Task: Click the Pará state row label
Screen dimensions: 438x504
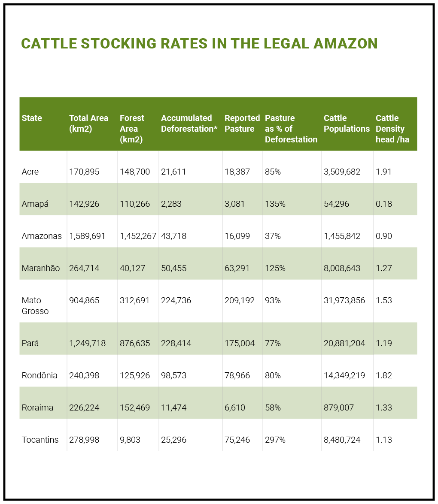Action: (x=30, y=343)
